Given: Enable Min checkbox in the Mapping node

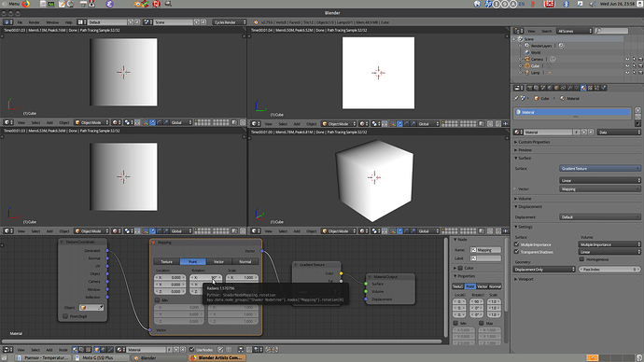Looking at the screenshot, I should click(158, 300).
